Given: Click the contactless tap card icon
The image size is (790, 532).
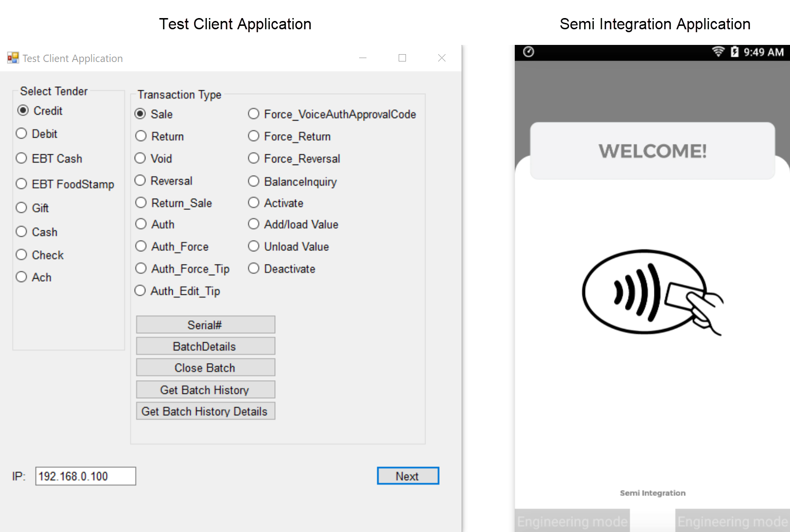Looking at the screenshot, I should [x=651, y=292].
